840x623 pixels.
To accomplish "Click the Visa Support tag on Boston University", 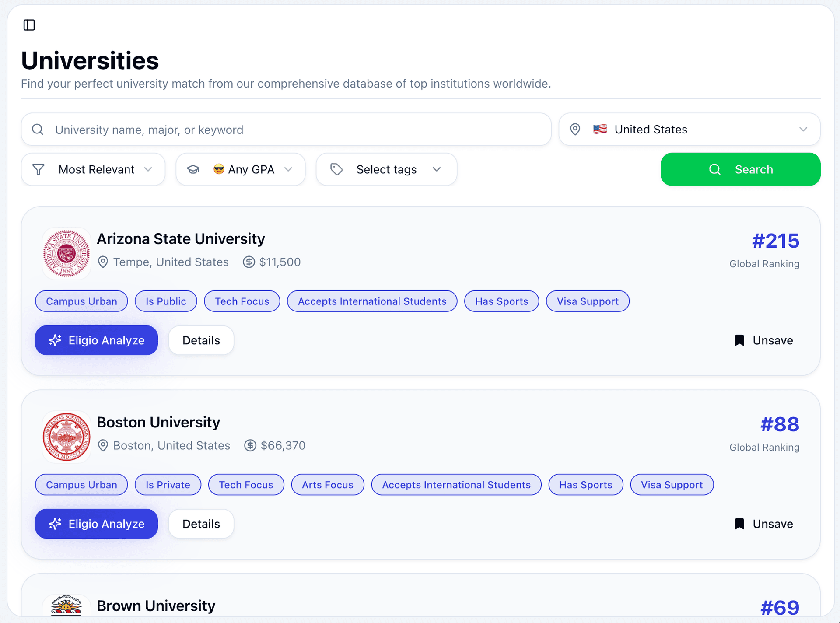I will [x=672, y=485].
